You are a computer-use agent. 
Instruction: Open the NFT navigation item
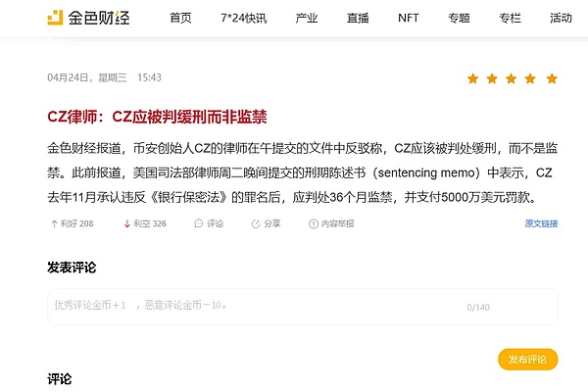[408, 18]
